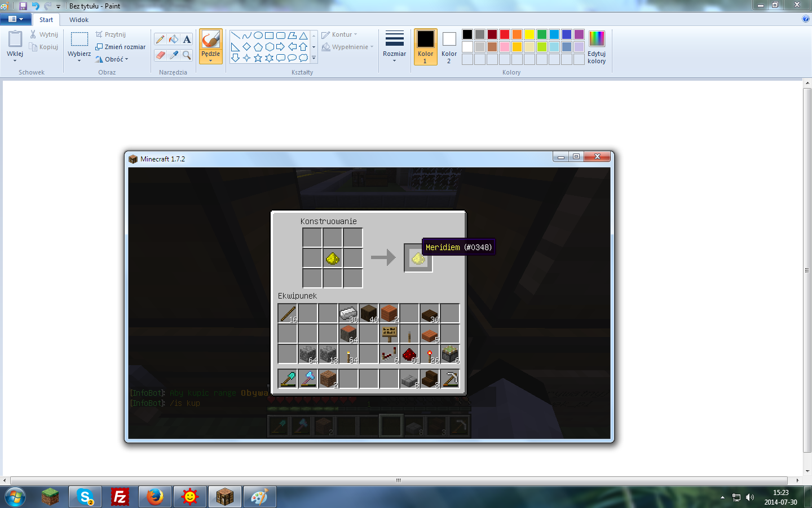Screen dimensions: 812x508
Task: Click the gold item in the crafting grid on the canvas
Action: point(333,259)
